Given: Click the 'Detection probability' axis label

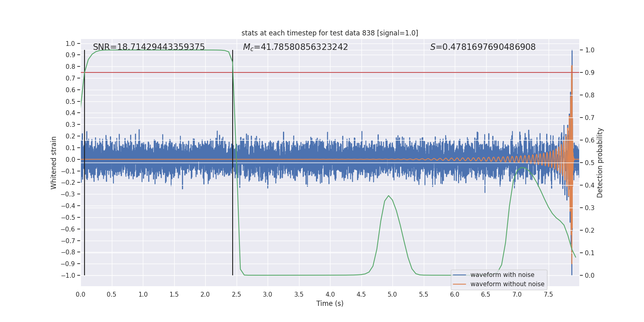Looking at the screenshot, I should click(600, 163).
